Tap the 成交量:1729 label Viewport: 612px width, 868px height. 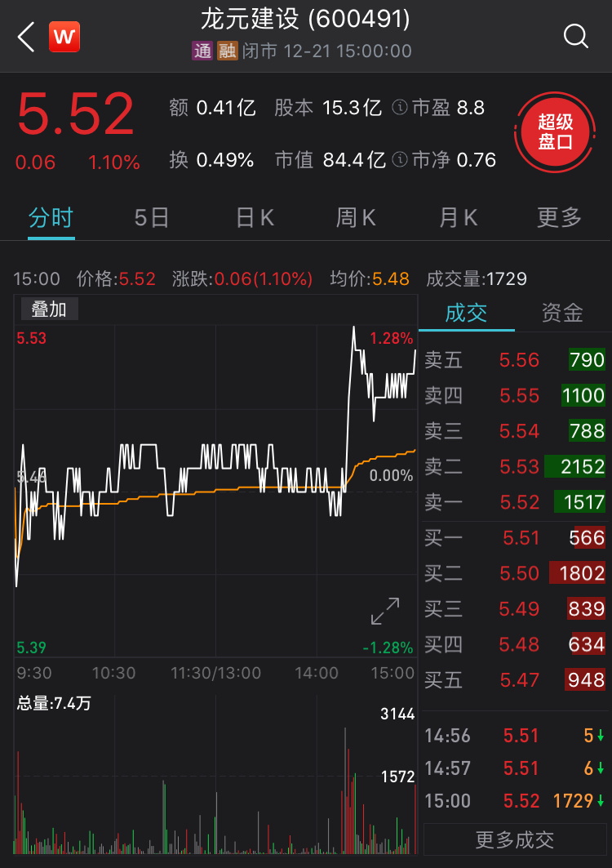pyautogui.click(x=477, y=278)
